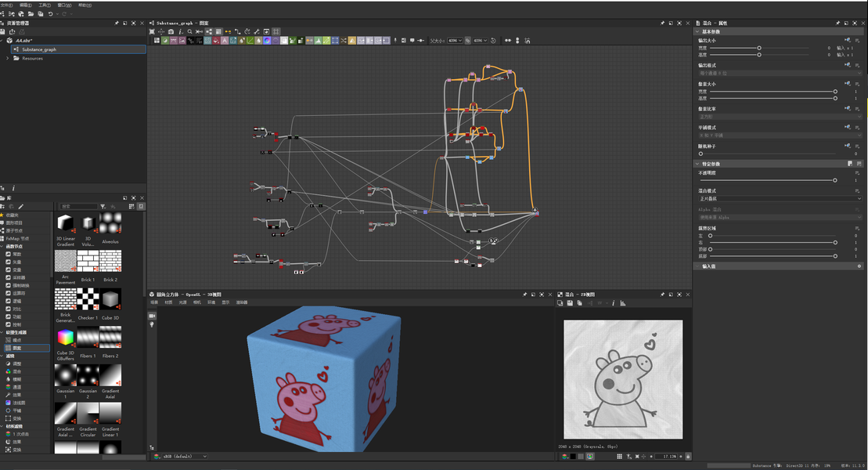868x470 pixels.
Task: Click the export icon in explorer panel
Action: (x=13, y=31)
